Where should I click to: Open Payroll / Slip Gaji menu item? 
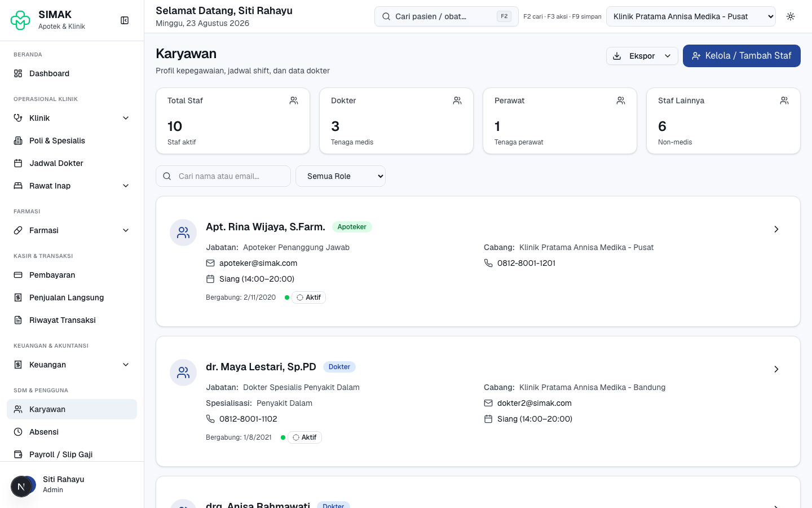tap(72, 454)
